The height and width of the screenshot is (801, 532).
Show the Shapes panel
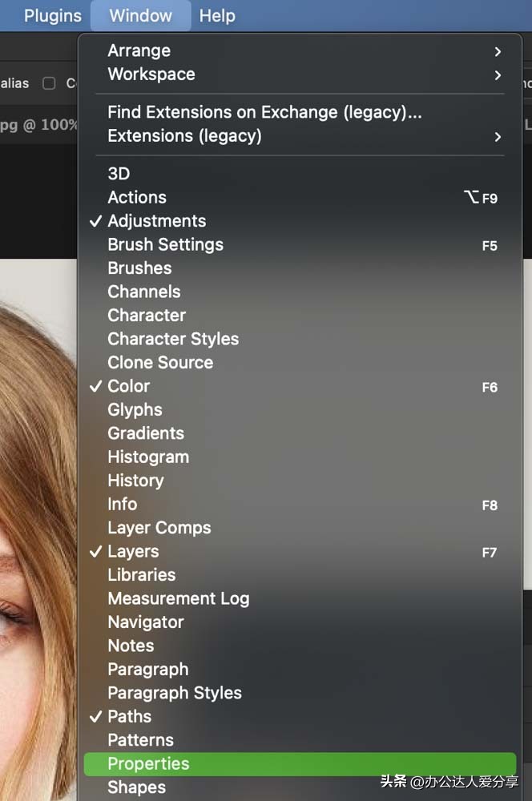(x=300, y=787)
